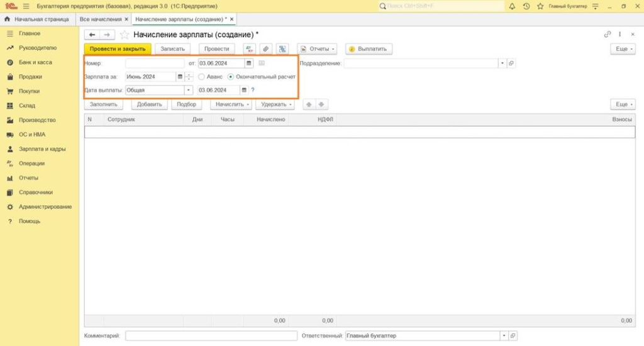This screenshot has width=644, height=346.
Task: Select the Аванс radio button
Action: (201, 77)
